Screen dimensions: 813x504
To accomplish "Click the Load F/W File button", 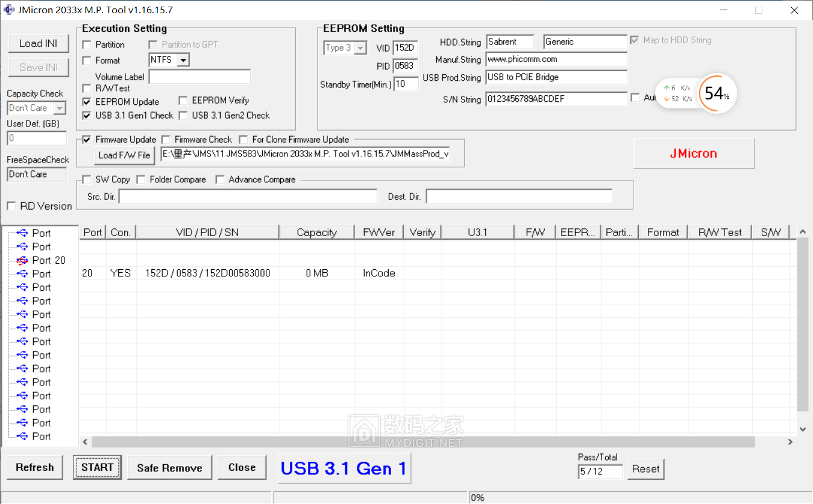I will [x=124, y=155].
